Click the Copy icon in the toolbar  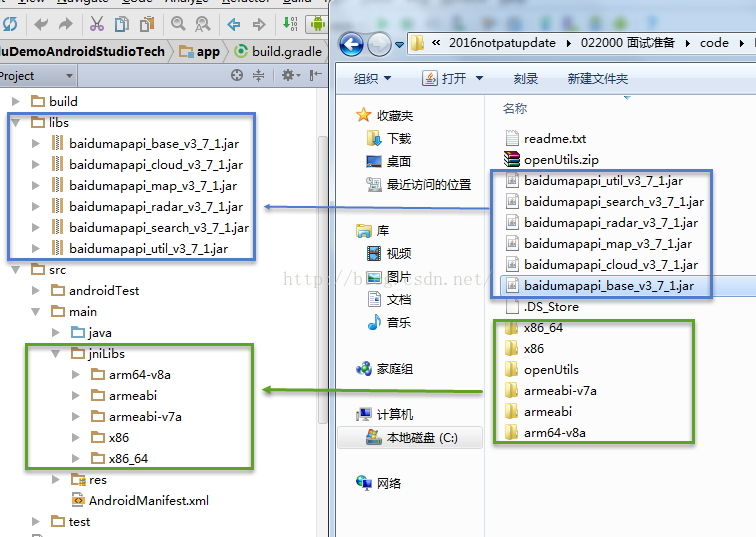(122, 24)
